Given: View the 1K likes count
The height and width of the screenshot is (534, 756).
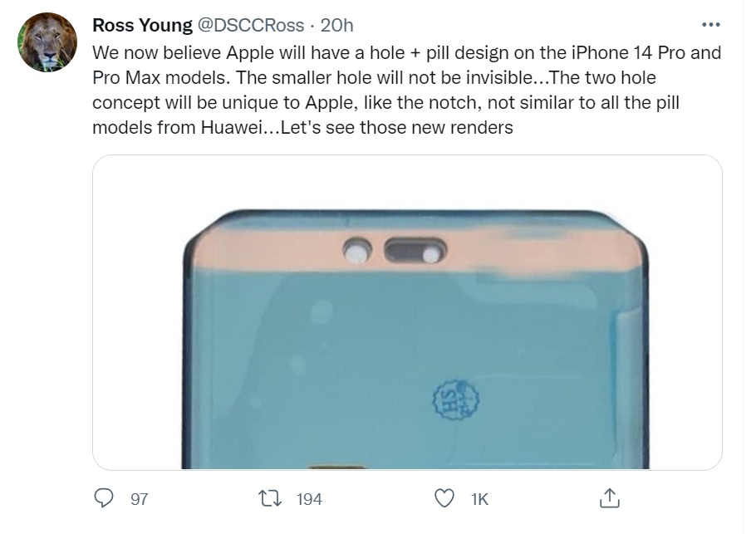Looking at the screenshot, I should (479, 499).
